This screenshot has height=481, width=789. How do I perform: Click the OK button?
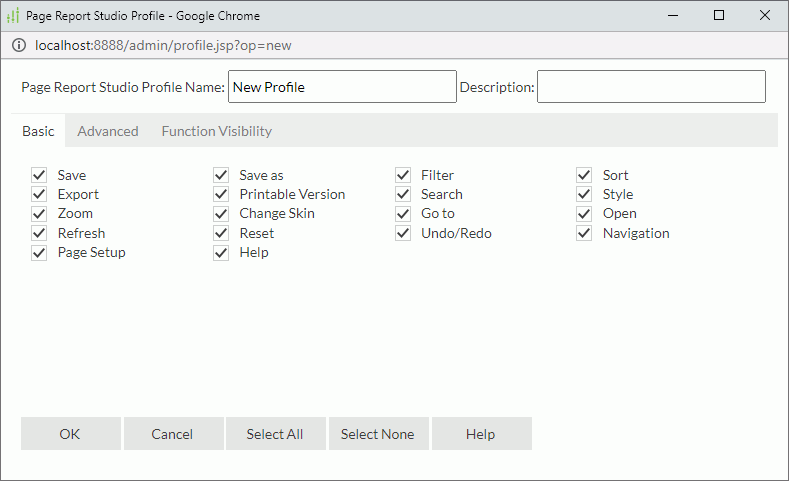click(x=70, y=434)
